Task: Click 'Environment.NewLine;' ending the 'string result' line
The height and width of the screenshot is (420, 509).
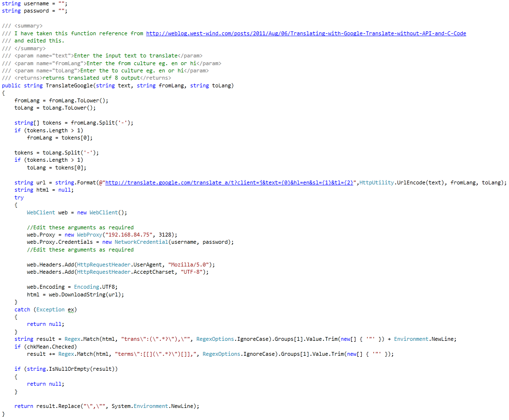Action: pyautogui.click(x=425, y=339)
